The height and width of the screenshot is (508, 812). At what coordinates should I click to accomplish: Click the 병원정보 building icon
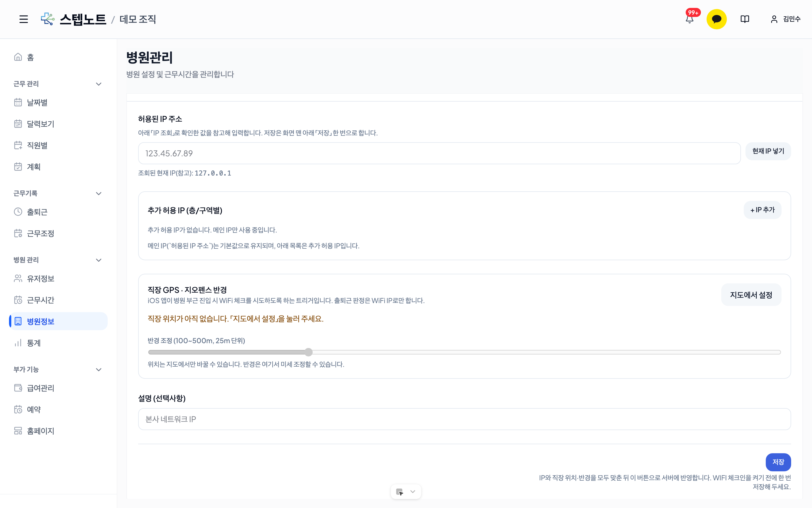click(18, 321)
